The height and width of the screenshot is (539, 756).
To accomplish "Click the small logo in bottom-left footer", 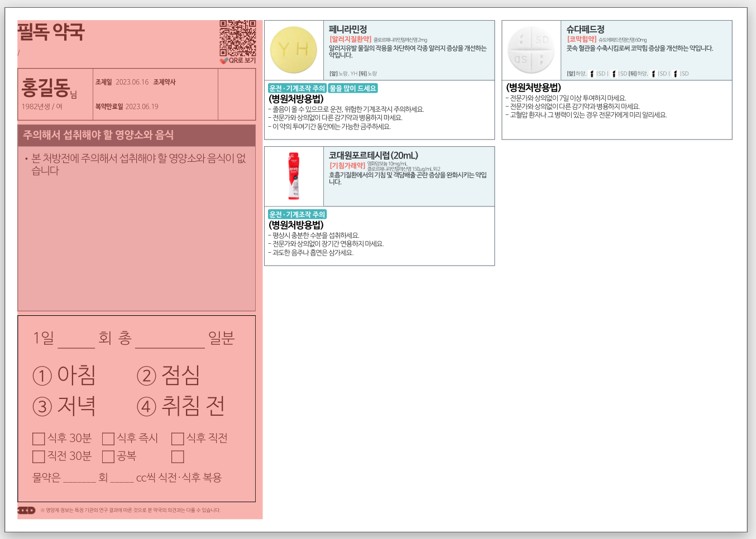I will point(26,510).
